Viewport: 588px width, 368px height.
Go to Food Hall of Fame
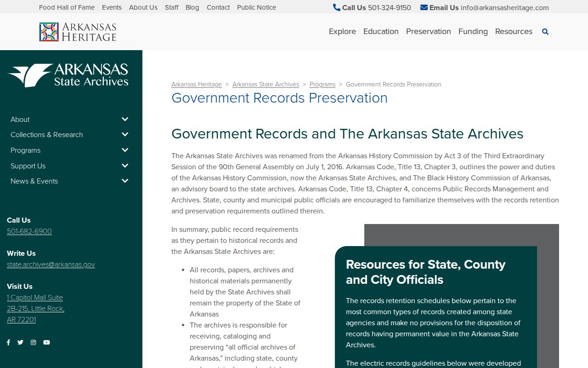tap(67, 7)
